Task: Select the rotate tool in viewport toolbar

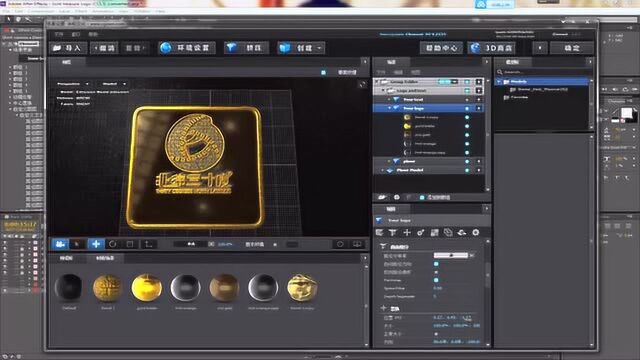Action: (112, 244)
